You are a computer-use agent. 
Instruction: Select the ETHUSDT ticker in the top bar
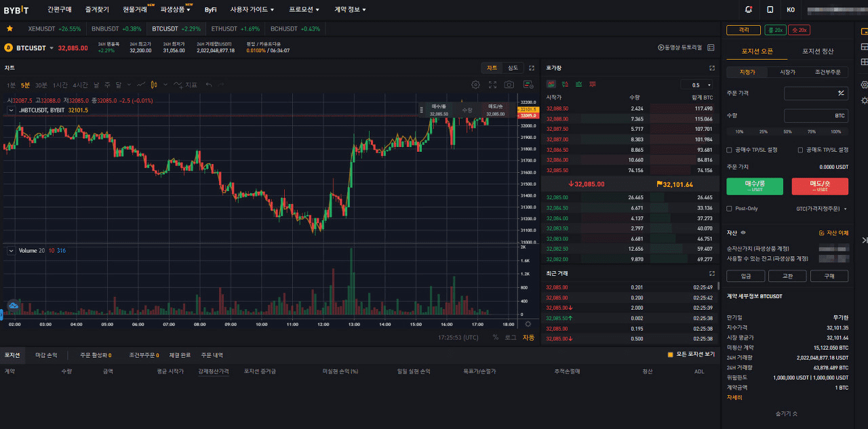[x=235, y=28]
